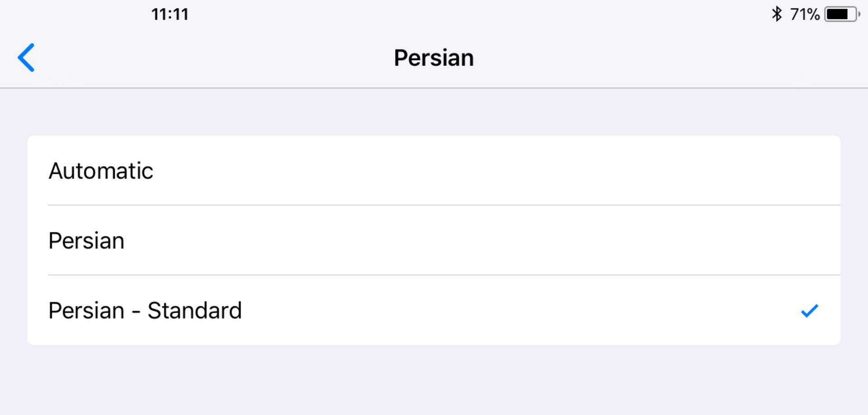Tap the Persian - Standard label text

point(145,310)
